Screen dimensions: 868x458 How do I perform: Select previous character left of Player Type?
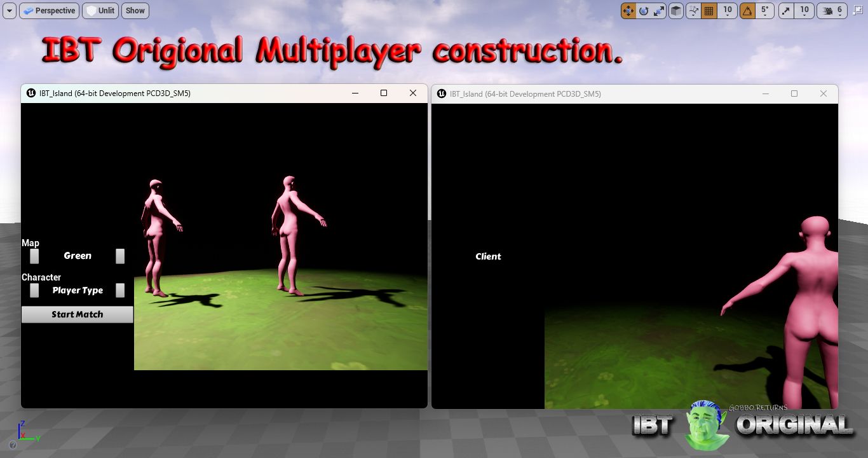(34, 290)
